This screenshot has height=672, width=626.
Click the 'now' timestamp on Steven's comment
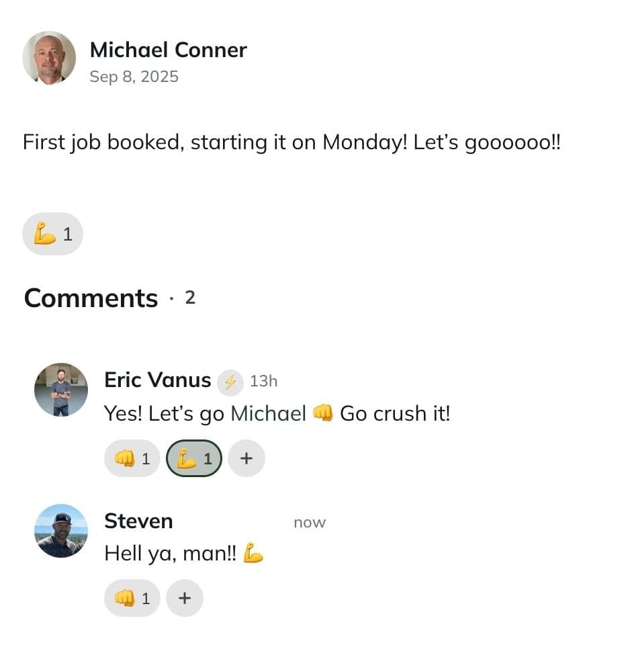(310, 522)
